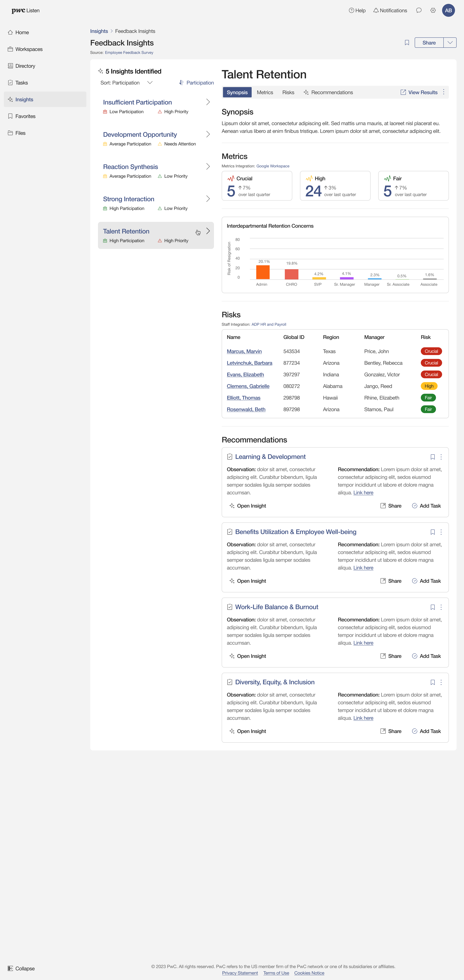Image resolution: width=464 pixels, height=980 pixels.
Task: Open the Sort: Participation dropdown
Action: (126, 83)
